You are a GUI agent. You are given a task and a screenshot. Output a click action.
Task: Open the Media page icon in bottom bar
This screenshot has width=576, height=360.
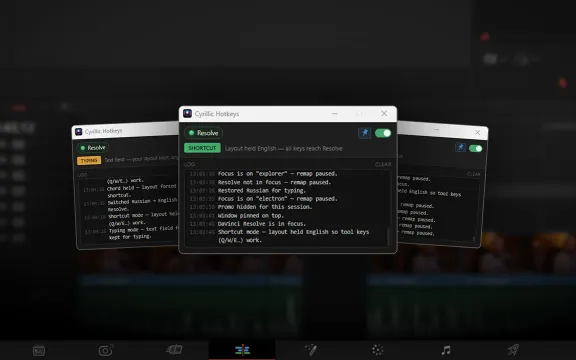click(39, 350)
